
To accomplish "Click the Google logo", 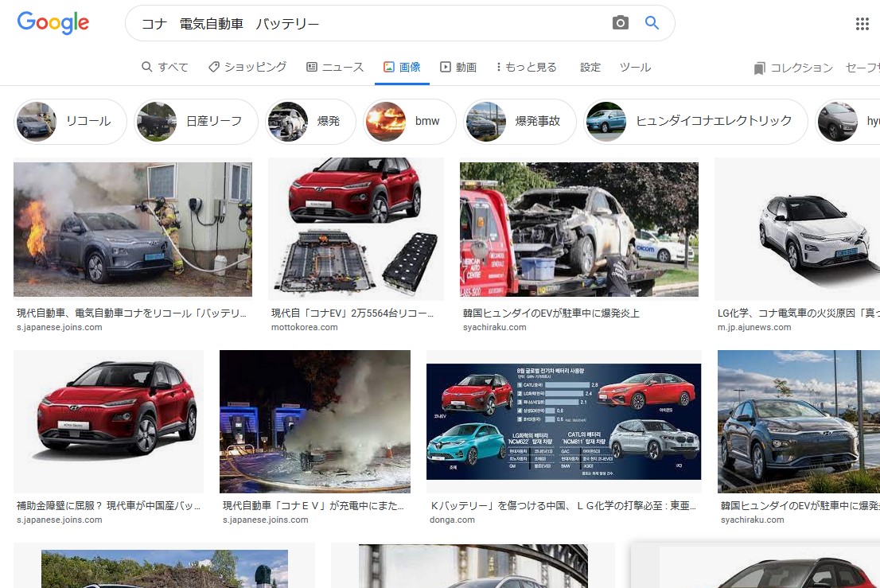I will pos(53,23).
